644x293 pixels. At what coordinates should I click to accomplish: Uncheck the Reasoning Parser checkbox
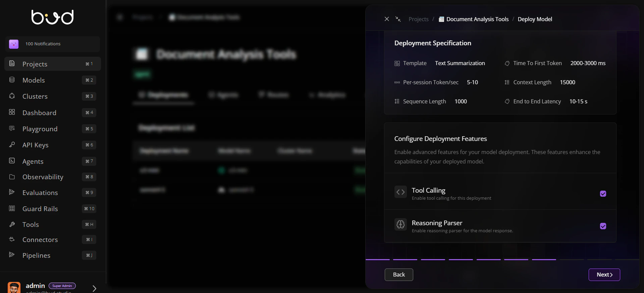click(x=603, y=226)
